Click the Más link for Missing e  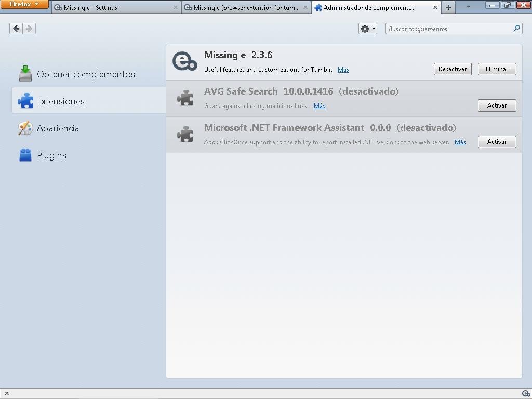343,70
